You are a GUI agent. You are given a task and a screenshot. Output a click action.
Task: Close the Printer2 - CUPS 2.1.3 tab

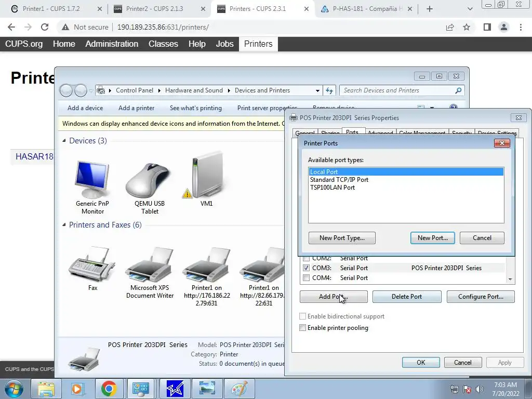click(203, 9)
